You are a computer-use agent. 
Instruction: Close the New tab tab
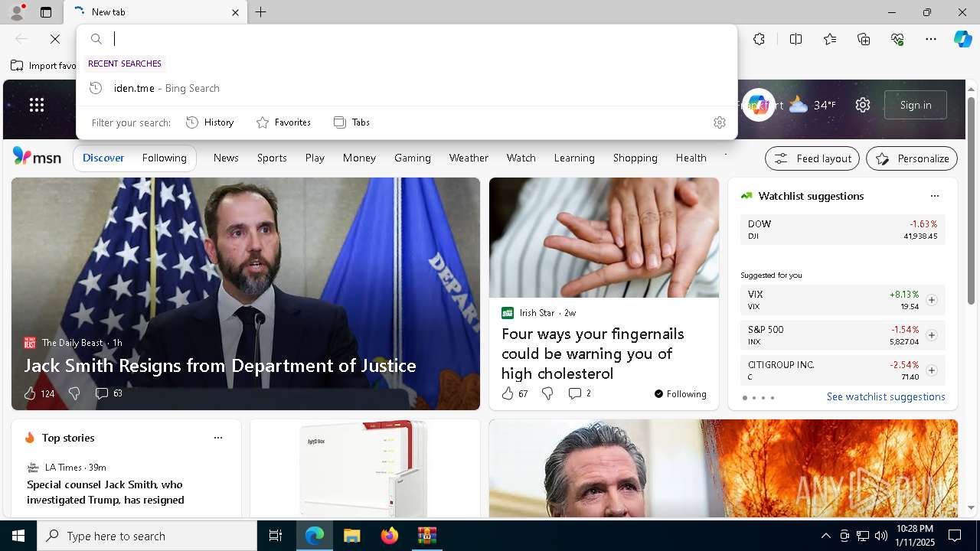point(235,12)
